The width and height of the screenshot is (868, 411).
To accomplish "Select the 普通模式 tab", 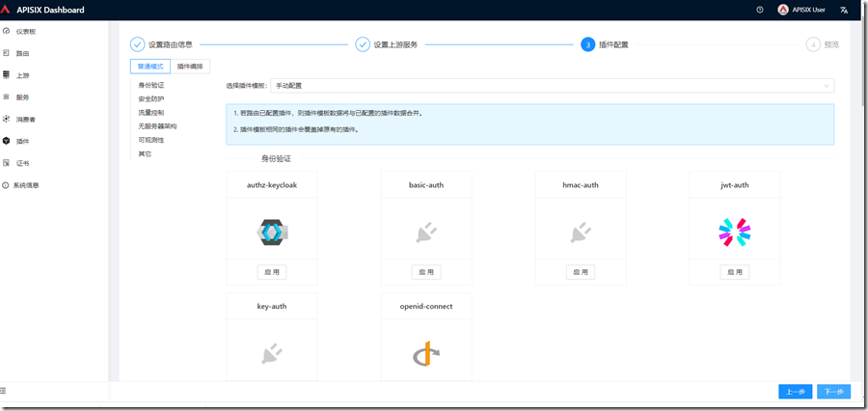I will [150, 67].
